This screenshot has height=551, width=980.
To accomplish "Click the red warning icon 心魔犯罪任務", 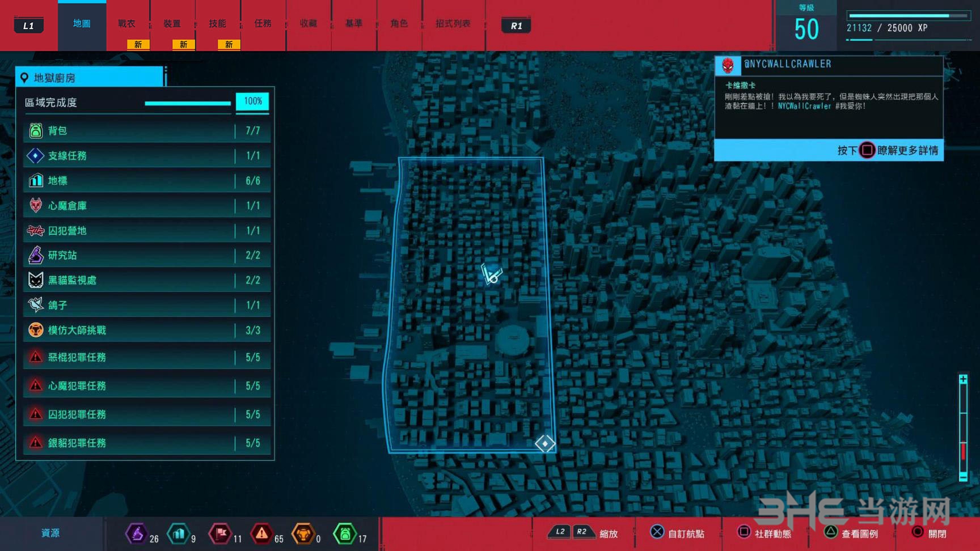I will 35,385.
